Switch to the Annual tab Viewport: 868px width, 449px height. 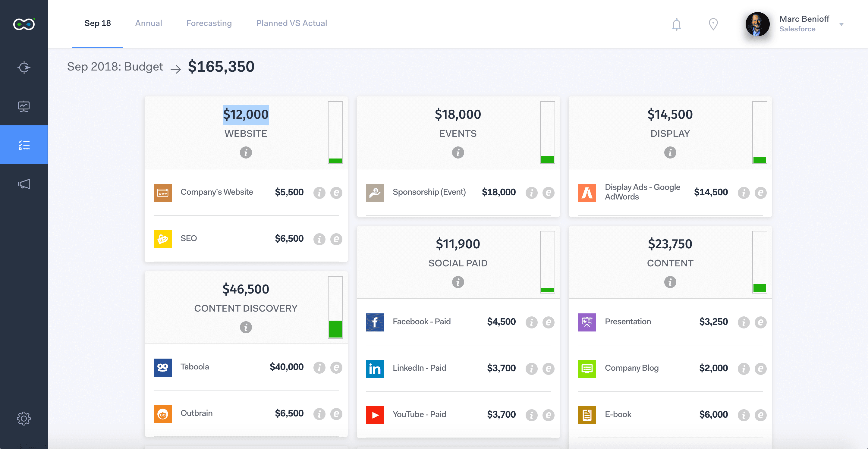[x=148, y=23]
